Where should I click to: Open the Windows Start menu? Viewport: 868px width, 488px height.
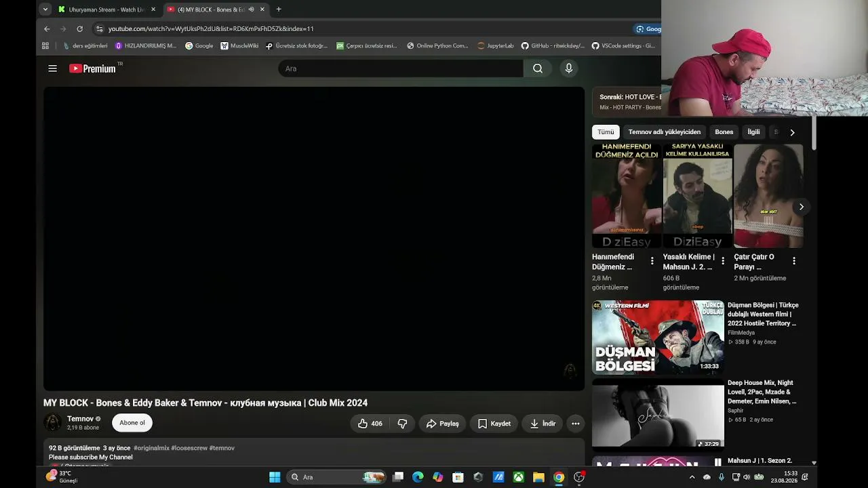pyautogui.click(x=275, y=477)
